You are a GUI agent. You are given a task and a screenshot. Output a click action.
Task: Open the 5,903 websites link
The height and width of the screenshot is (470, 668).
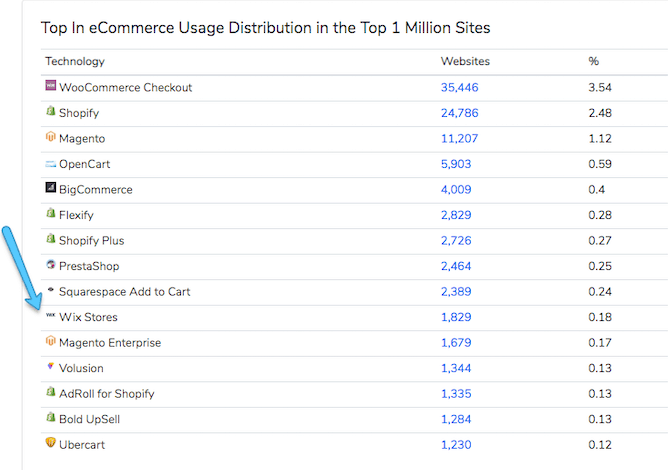[x=456, y=164]
